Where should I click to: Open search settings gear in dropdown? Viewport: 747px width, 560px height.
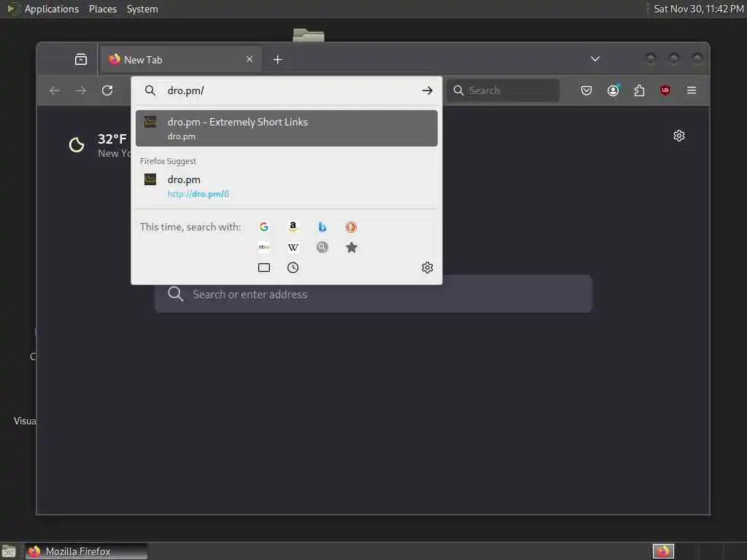427,268
